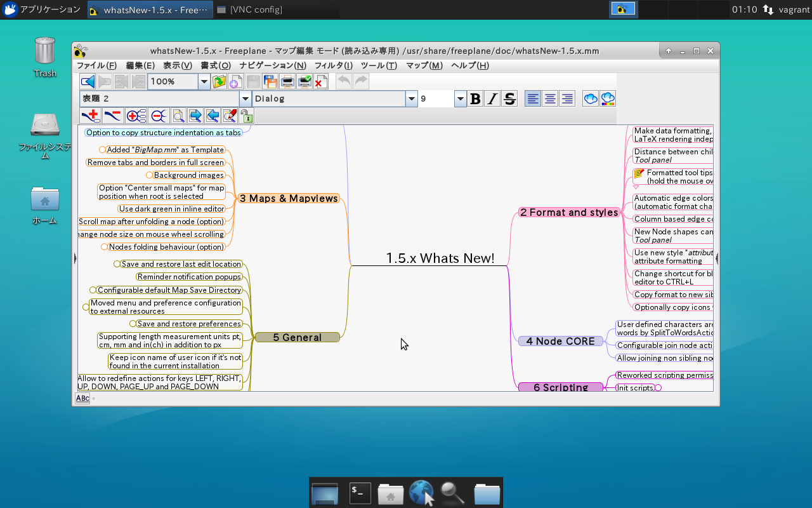Create a new map with the plus-document icon
Screen dimensions: 812x508
(x=235, y=81)
